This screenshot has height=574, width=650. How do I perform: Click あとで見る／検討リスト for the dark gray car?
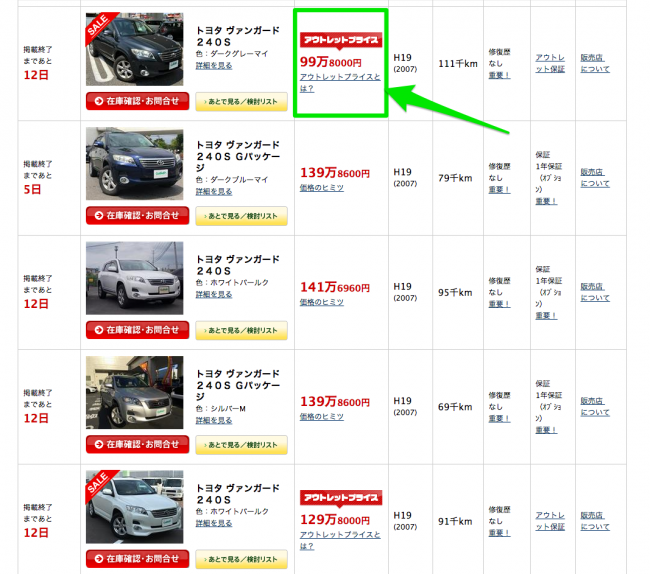point(241,101)
